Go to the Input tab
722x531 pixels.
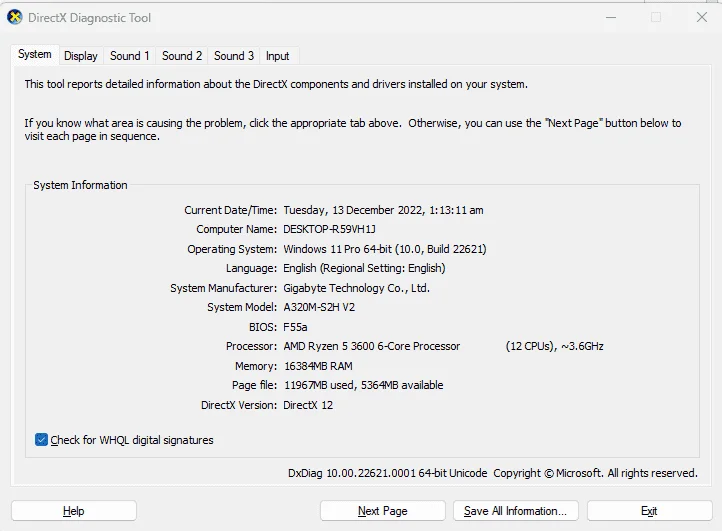(x=278, y=56)
